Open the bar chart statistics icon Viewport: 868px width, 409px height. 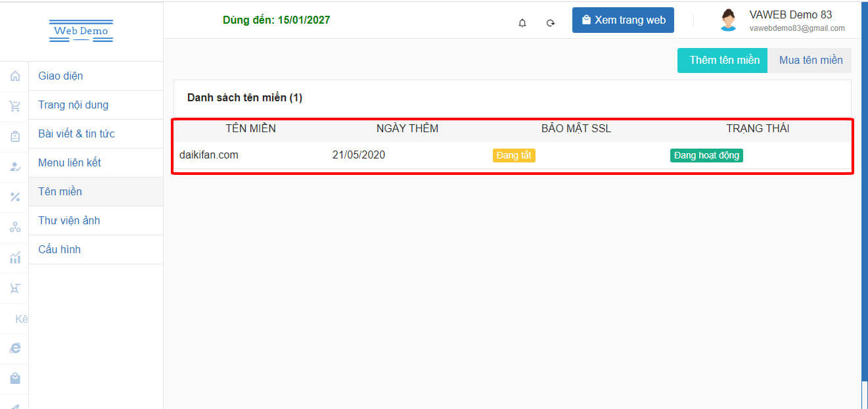point(15,258)
